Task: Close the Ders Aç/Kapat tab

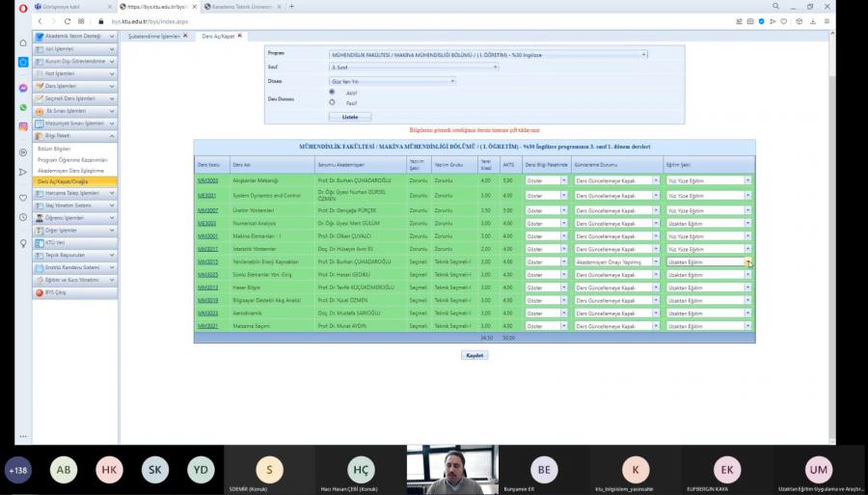Action: coord(239,36)
